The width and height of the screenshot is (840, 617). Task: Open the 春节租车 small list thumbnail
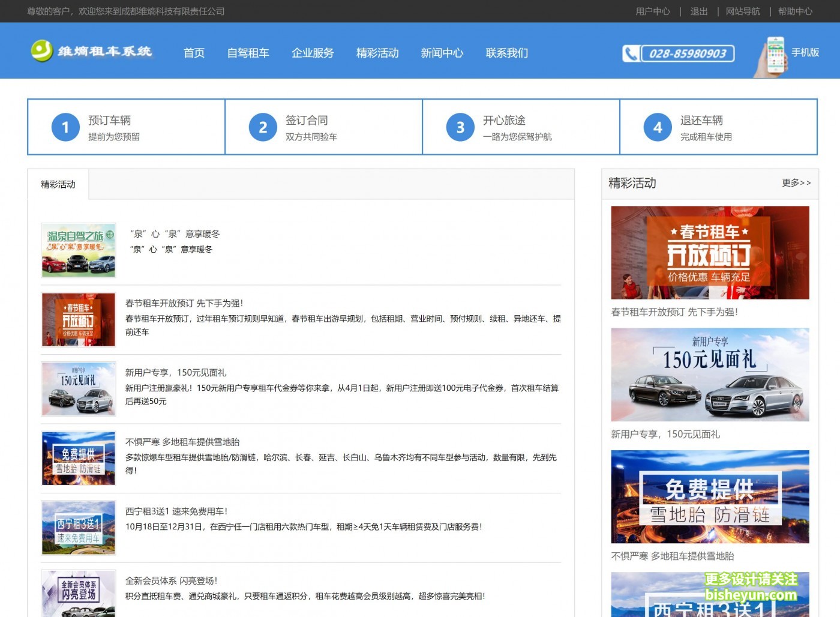[x=79, y=320]
